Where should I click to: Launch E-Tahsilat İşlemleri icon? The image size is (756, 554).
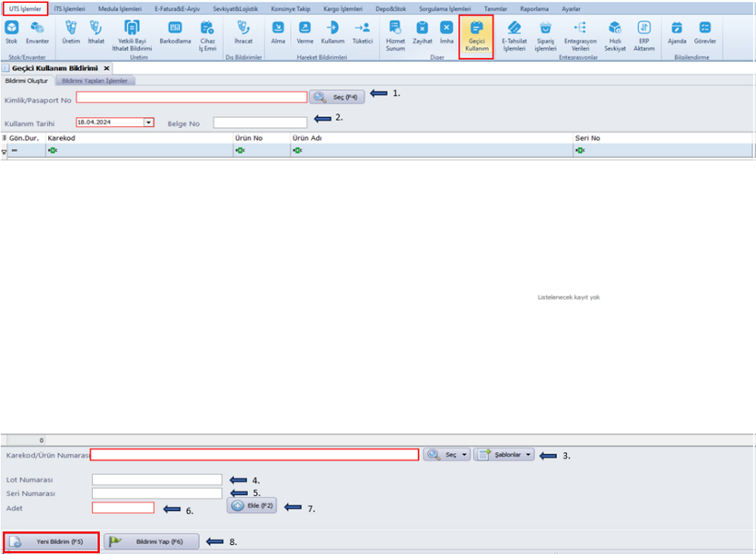(514, 35)
